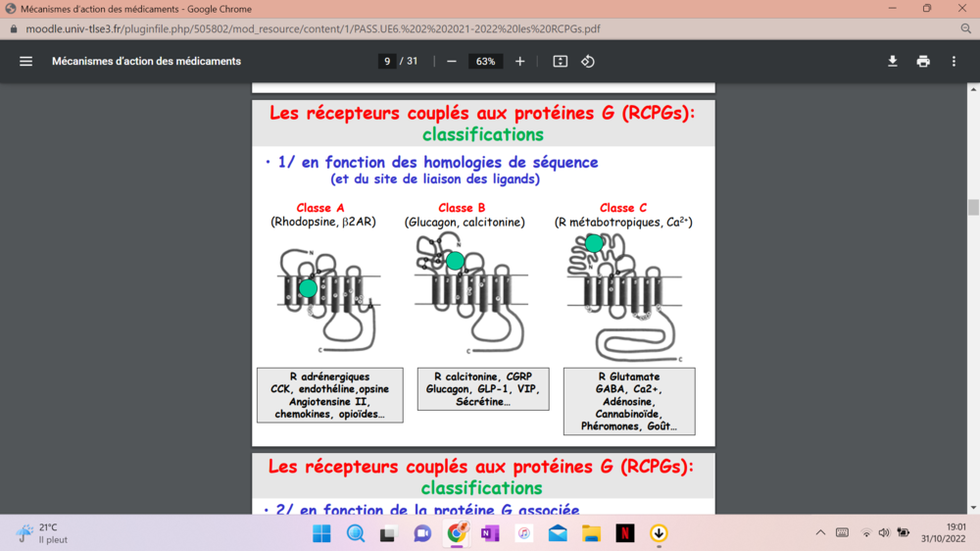Screen dimensions: 980x551
Task: Open Wi-Fi network settings in tray
Action: [x=866, y=533]
